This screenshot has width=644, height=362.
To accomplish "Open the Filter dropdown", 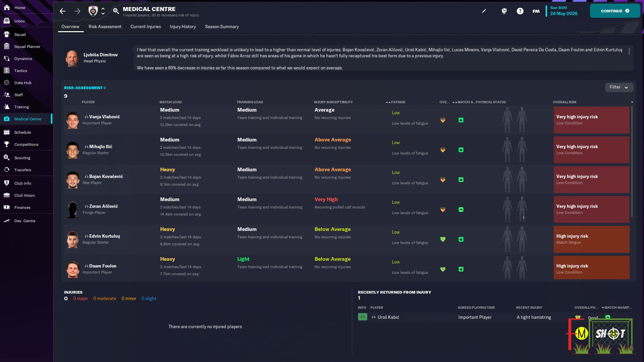I will 619,87.
